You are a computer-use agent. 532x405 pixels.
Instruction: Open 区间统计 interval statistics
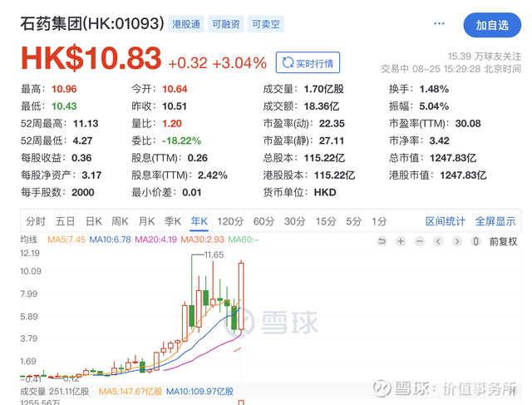446,221
